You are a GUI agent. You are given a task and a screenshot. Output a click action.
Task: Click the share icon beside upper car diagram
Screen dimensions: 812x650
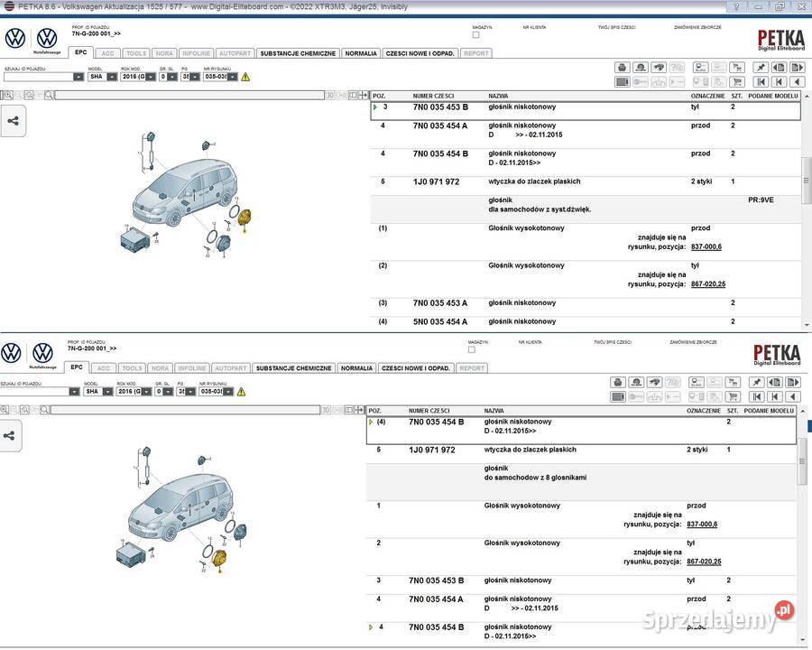(13, 120)
